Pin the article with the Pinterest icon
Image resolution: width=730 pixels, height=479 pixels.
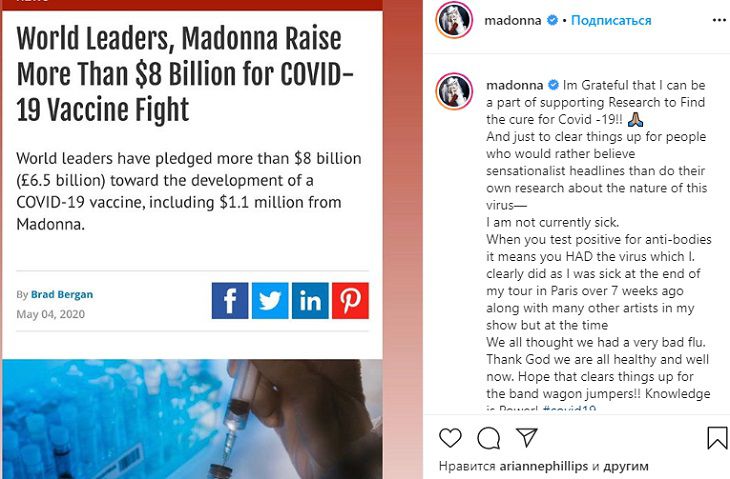pyautogui.click(x=350, y=301)
